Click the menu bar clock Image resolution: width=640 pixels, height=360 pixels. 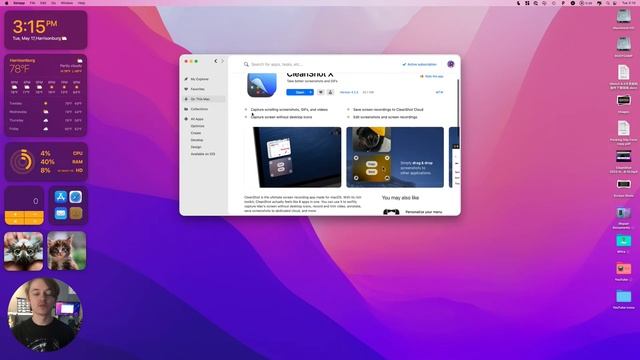[x=629, y=3]
